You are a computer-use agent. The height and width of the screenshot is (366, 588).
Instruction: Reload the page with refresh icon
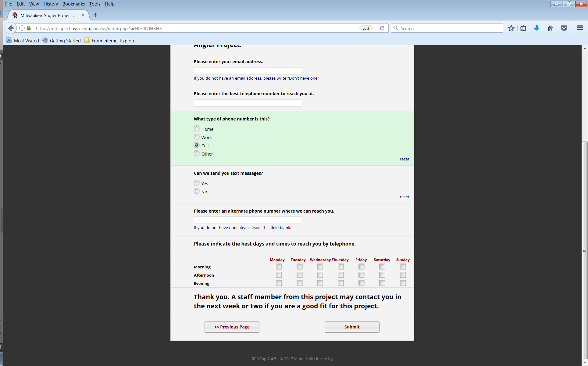[382, 28]
